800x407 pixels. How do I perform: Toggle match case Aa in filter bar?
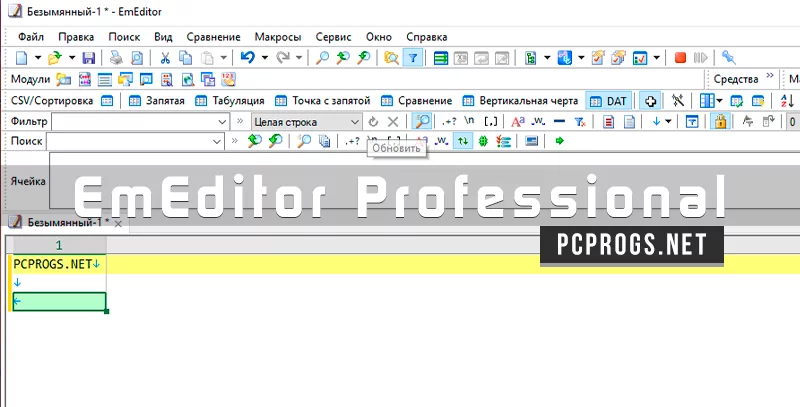(517, 121)
